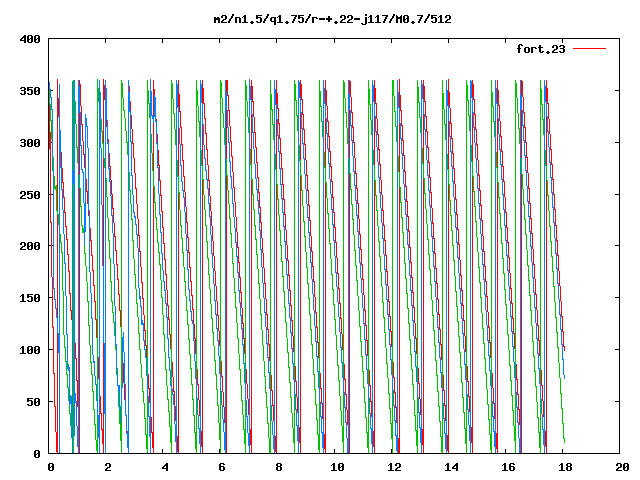This screenshot has height=480, width=640.
Task: Click the y-axis label 200
Action: tap(30, 246)
